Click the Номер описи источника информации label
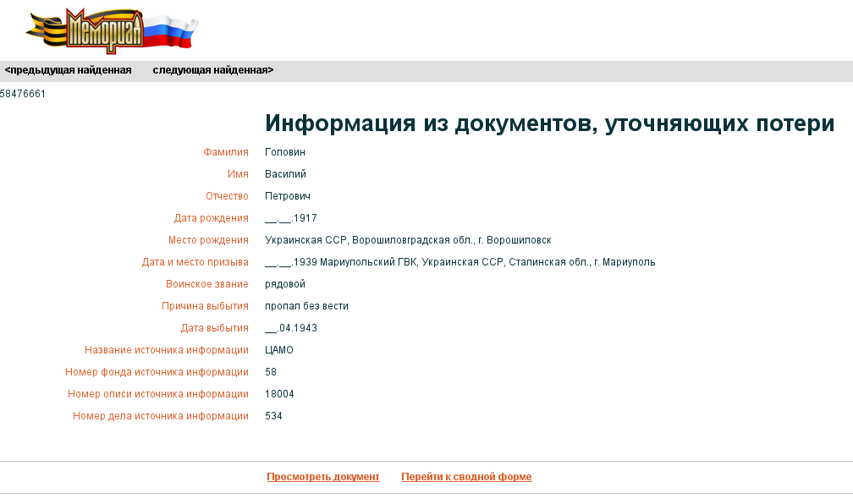Image resolution: width=853 pixels, height=504 pixels. tap(158, 394)
